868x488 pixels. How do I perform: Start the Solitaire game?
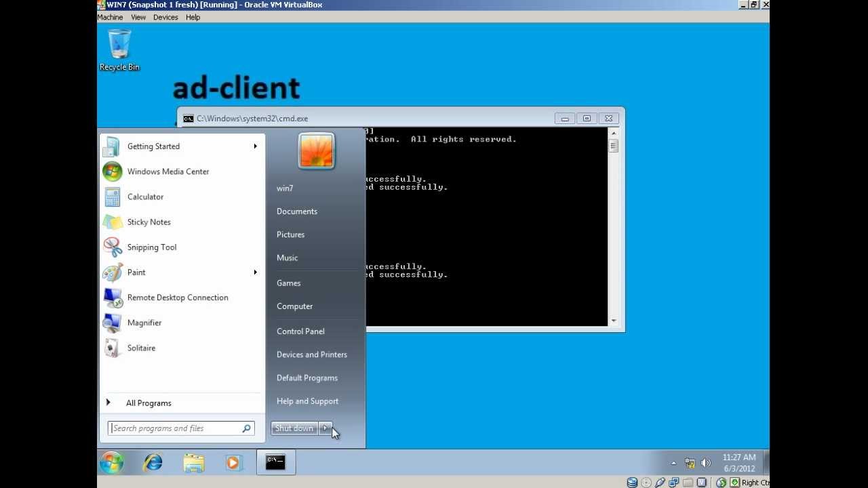click(181, 348)
